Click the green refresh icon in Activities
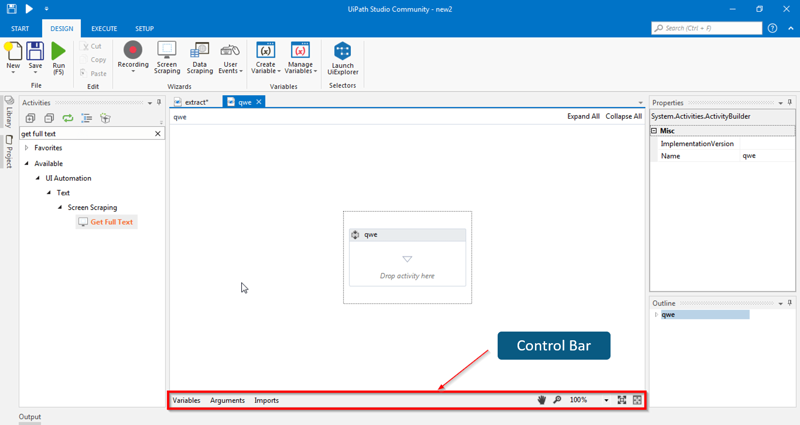The height and width of the screenshot is (425, 800). coord(68,118)
